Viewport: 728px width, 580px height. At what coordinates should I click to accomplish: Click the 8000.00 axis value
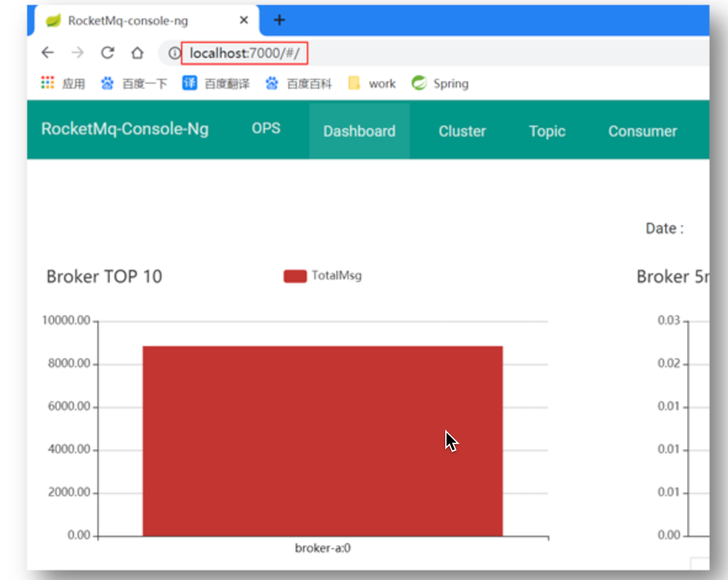pyautogui.click(x=69, y=363)
